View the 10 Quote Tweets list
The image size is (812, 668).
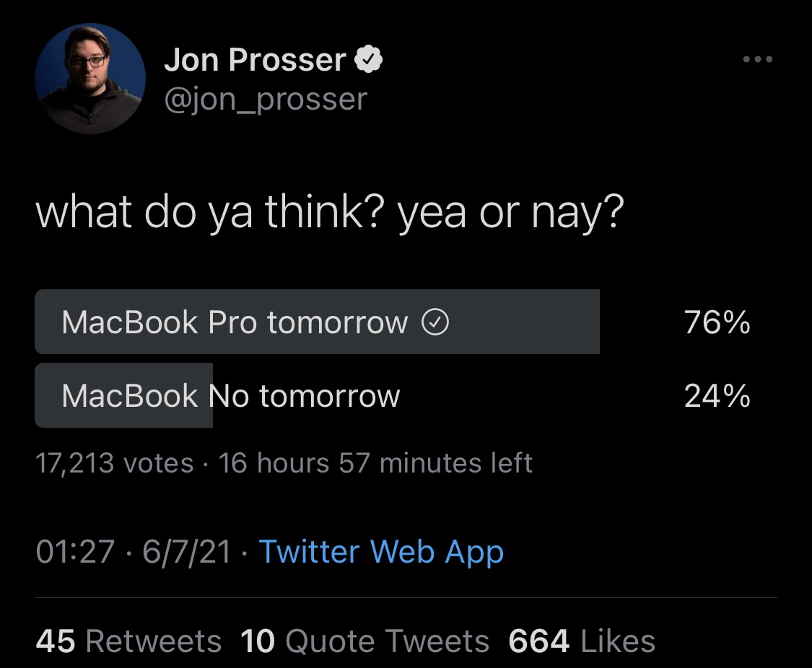(364, 641)
